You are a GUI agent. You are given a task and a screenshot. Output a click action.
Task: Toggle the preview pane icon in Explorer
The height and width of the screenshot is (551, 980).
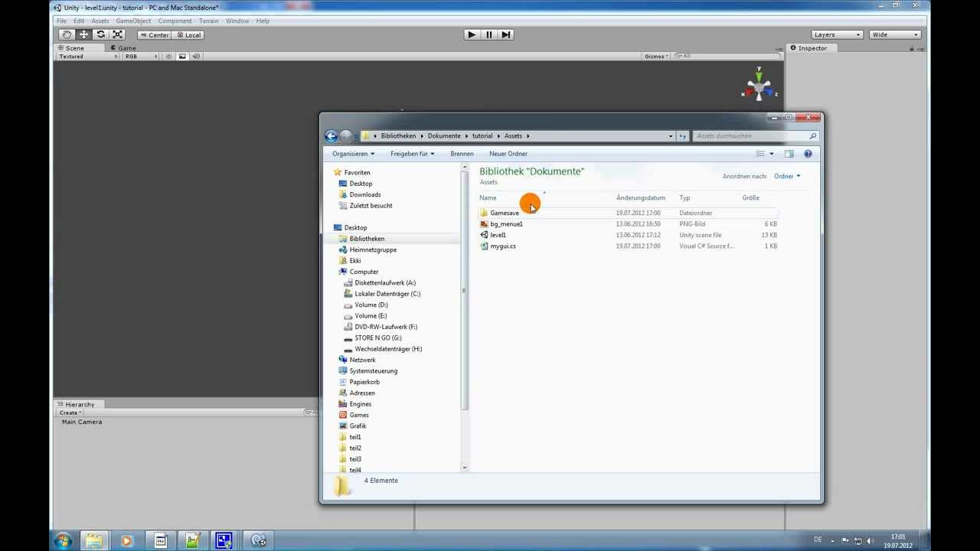(x=789, y=154)
